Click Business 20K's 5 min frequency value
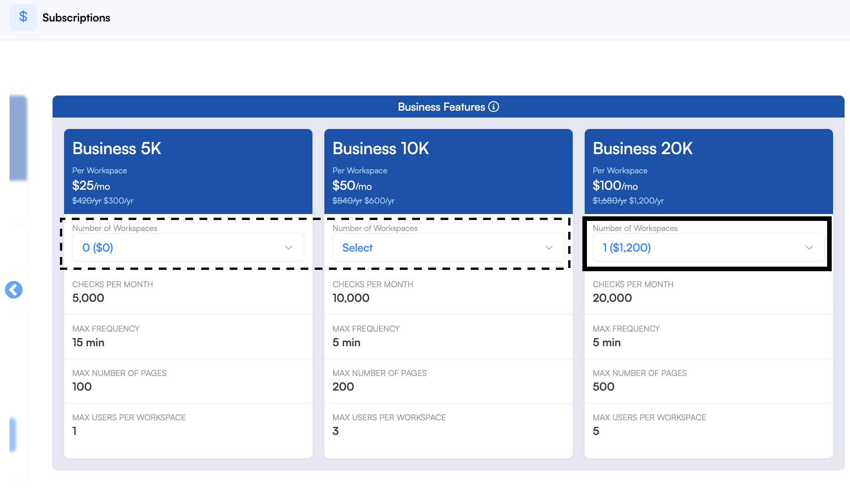The width and height of the screenshot is (850, 504). tap(607, 342)
